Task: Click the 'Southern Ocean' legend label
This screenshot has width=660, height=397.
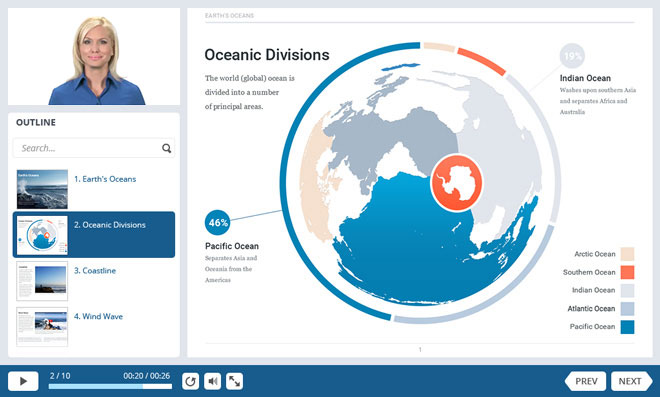Action: pyautogui.click(x=589, y=272)
